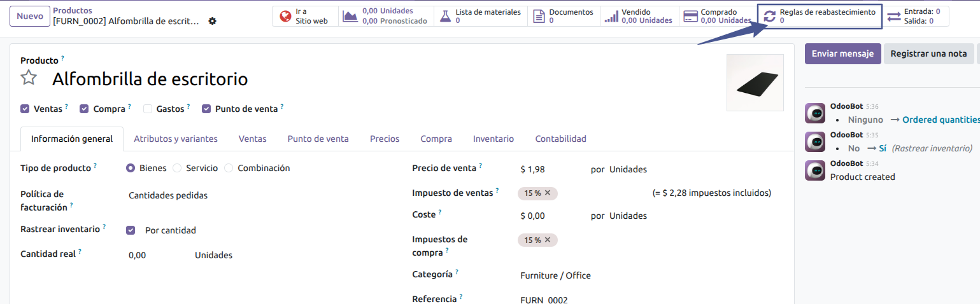This screenshot has height=304, width=980.
Task: Open the Categoría Furniture / Office field
Action: (637, 275)
